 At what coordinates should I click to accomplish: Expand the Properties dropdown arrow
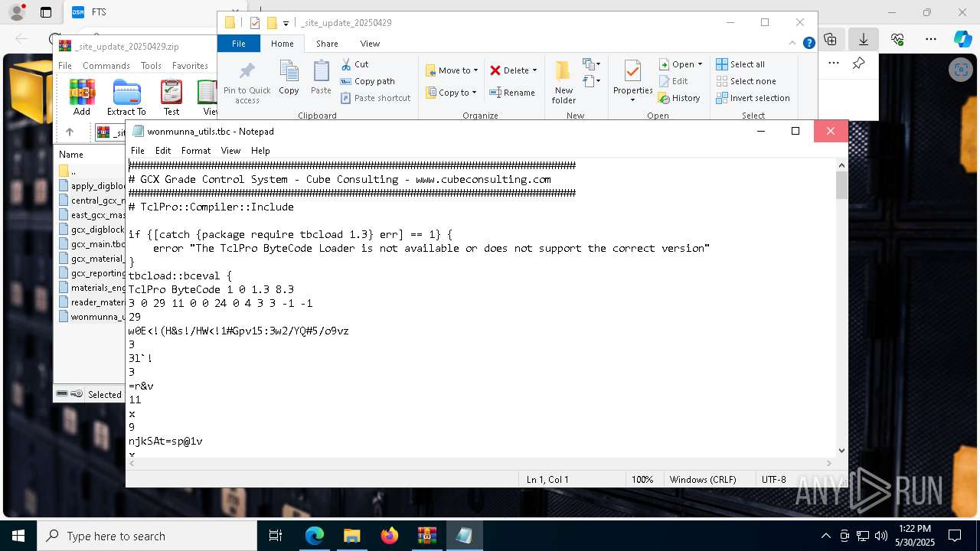tap(632, 99)
